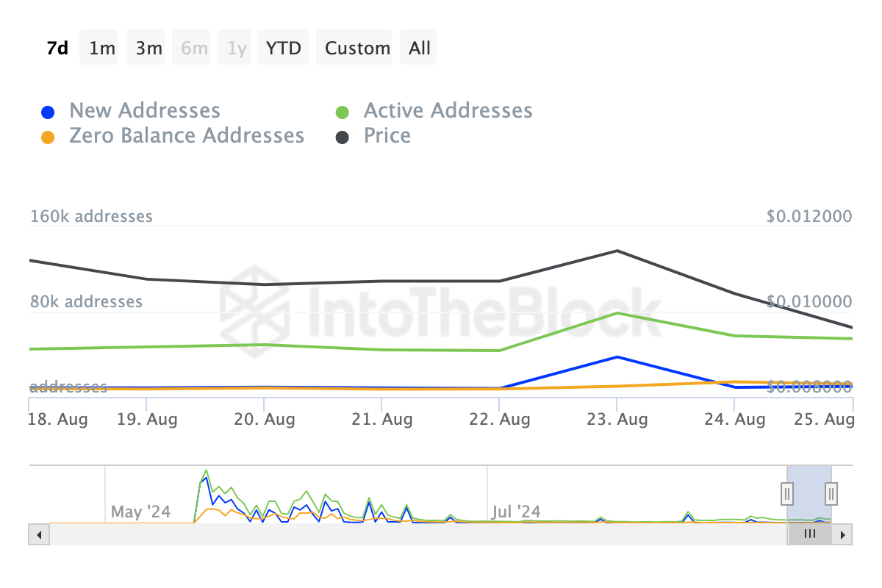Switch to the 3m time range

(x=148, y=48)
